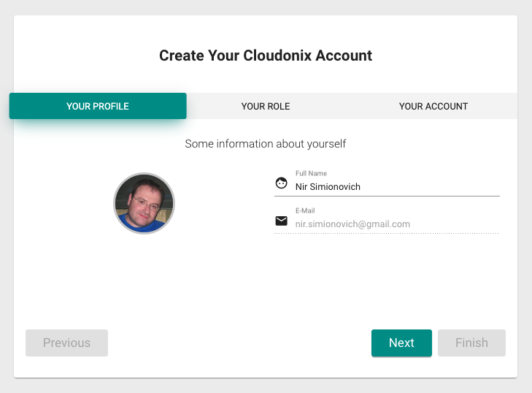Screen dimensions: 532x393
Task: Select the circular profile photo avatar
Action: point(144,203)
